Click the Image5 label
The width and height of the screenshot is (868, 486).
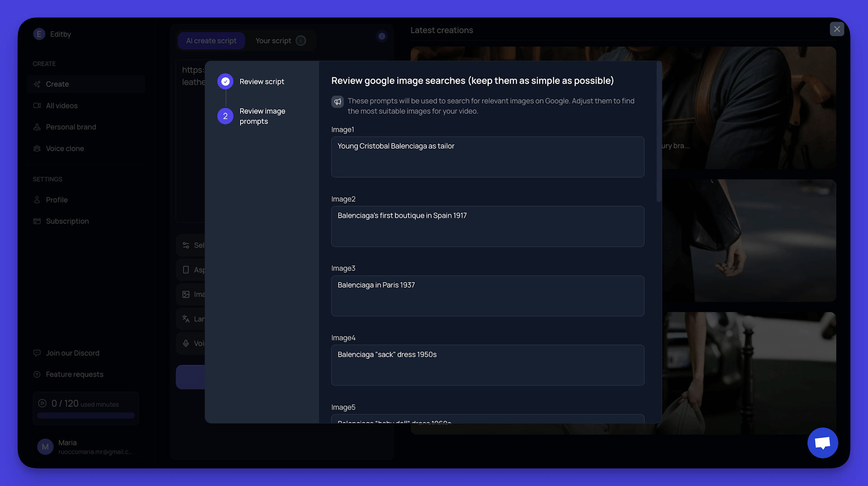(343, 407)
